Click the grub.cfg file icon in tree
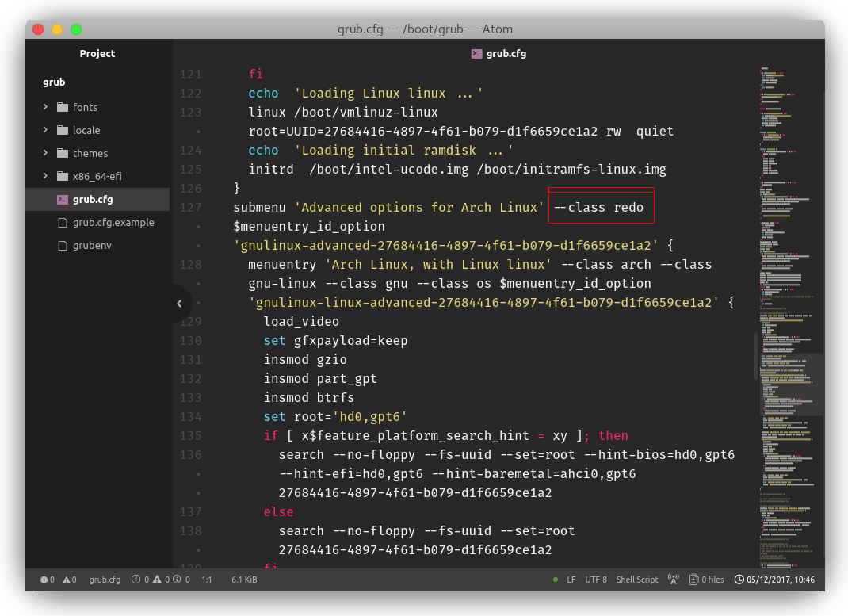Viewport: 848px width, 616px height. coord(63,199)
